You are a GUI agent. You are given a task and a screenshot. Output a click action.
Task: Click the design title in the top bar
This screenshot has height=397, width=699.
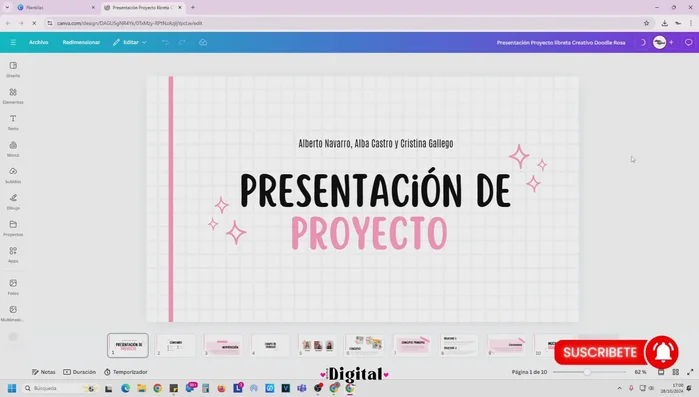click(561, 43)
